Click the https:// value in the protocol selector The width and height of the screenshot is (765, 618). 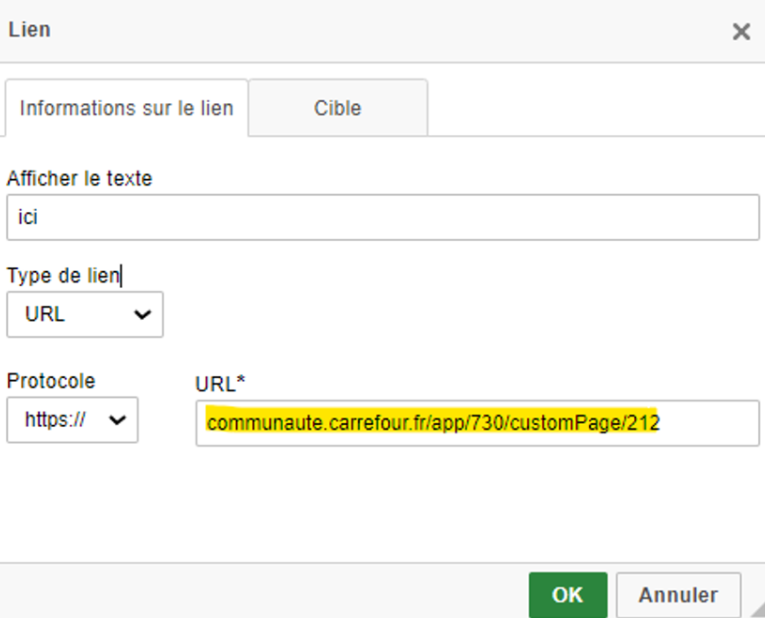tap(56, 420)
